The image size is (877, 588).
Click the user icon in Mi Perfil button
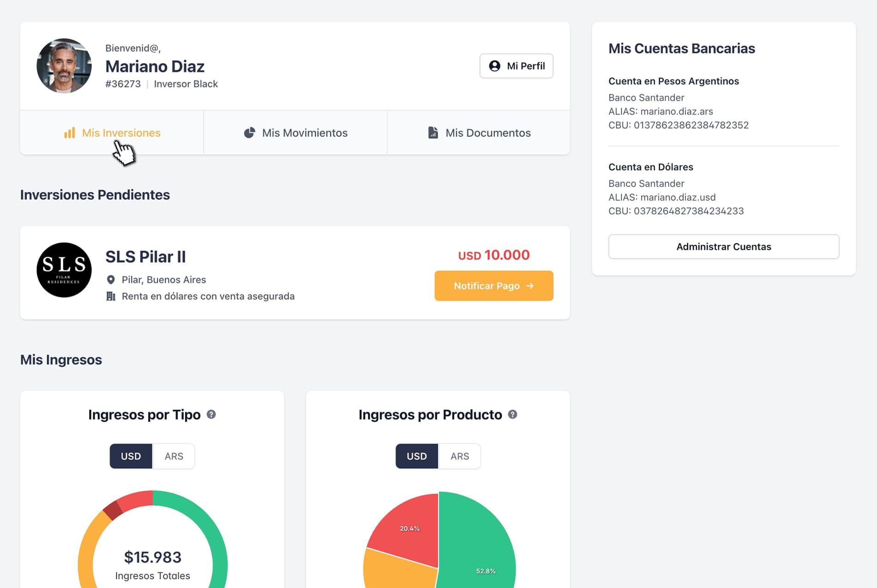tap(494, 66)
